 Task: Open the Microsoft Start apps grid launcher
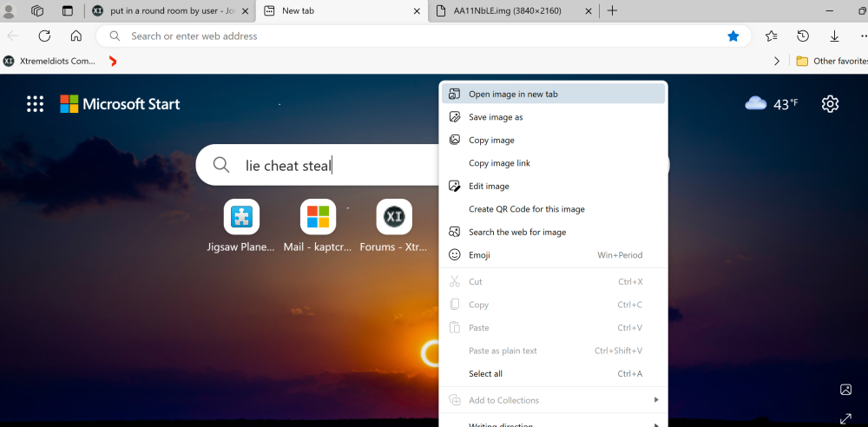coord(35,104)
